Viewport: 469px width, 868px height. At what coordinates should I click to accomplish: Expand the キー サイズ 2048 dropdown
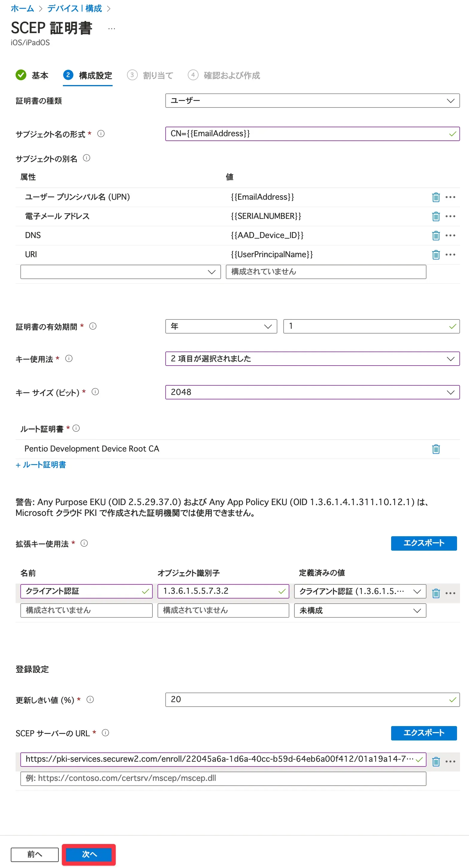tap(312, 392)
